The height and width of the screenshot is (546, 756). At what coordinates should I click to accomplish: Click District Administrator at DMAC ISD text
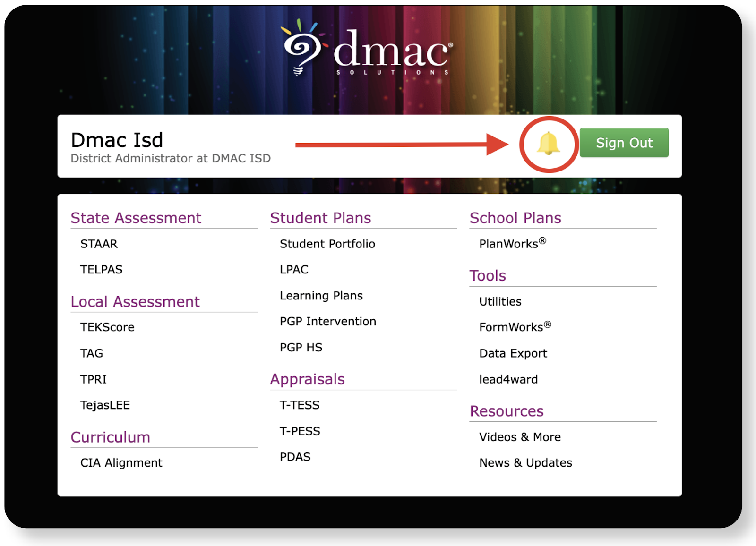click(x=171, y=158)
